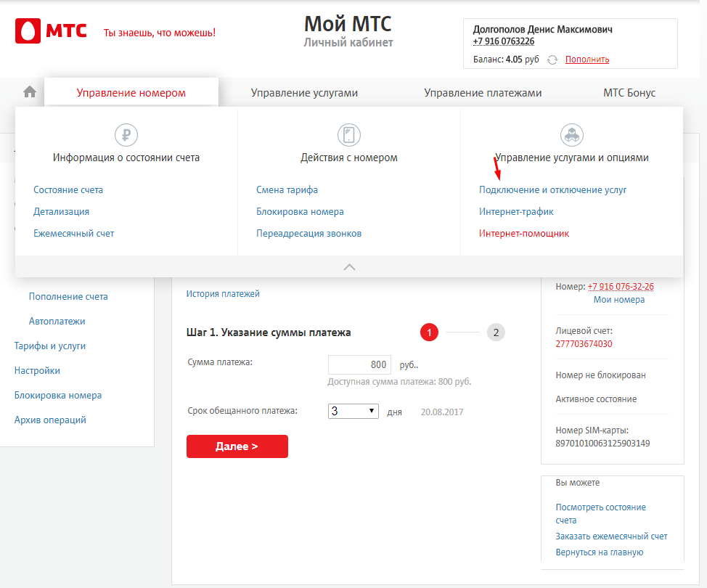Viewport: 707px width, 588px height.
Task: Open Интернет-трафик link
Action: [516, 211]
